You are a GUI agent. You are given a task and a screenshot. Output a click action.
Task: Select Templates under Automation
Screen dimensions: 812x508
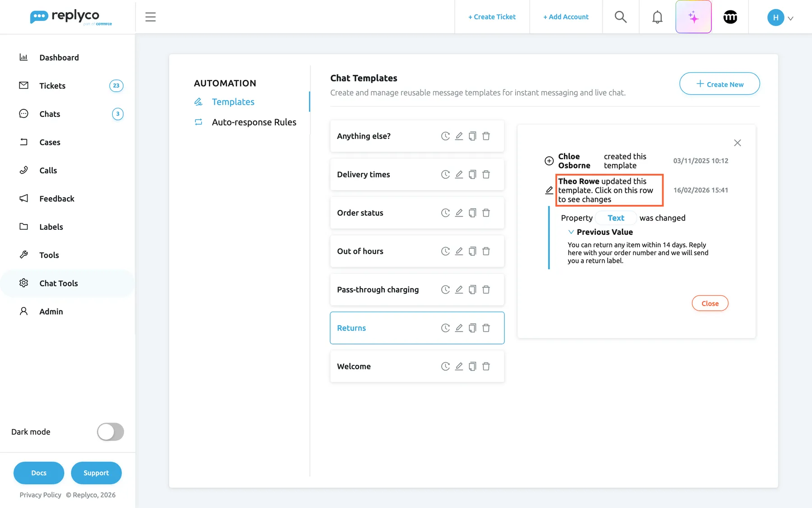click(233, 102)
